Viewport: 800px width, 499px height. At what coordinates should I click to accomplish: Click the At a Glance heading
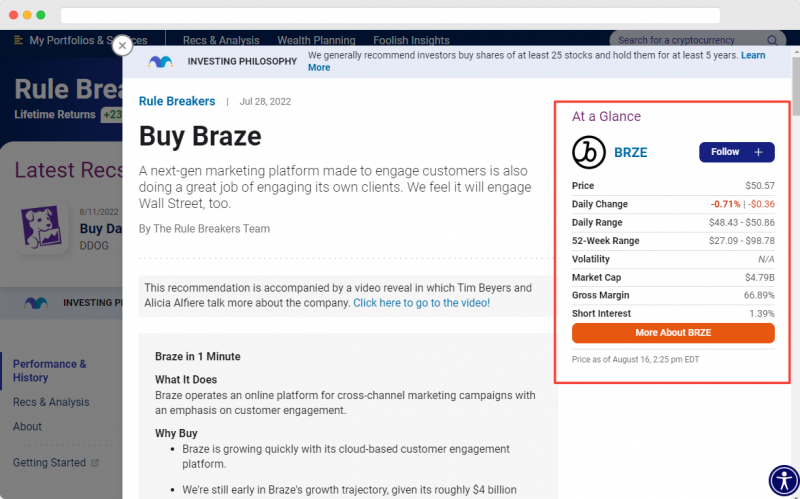pyautogui.click(x=606, y=116)
